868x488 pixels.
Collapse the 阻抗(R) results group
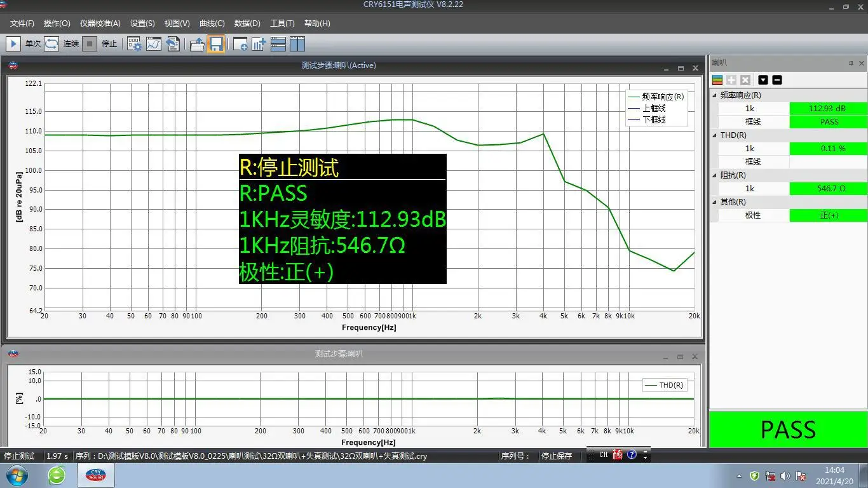click(x=714, y=175)
